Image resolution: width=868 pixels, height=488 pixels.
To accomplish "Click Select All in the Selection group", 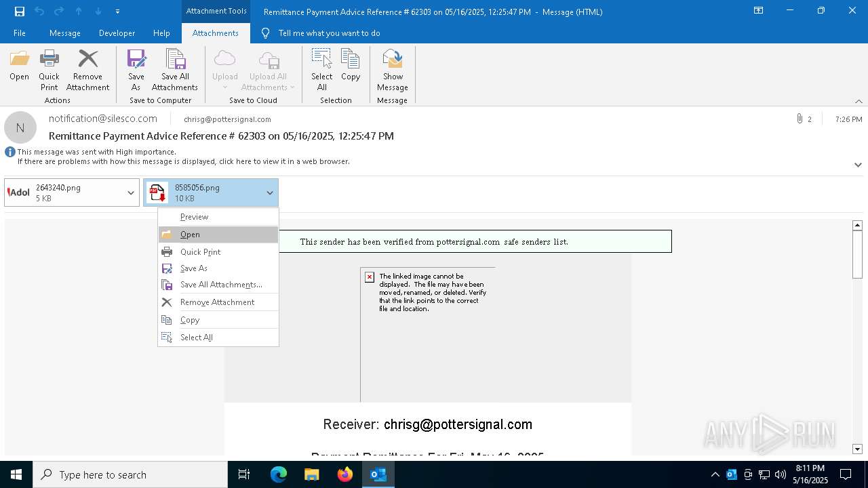I will pos(322,70).
